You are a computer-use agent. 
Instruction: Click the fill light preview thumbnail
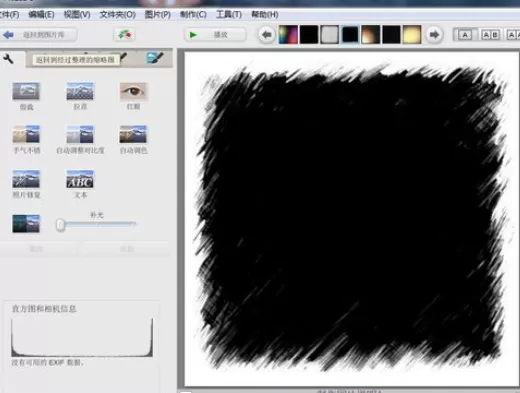coord(26,223)
